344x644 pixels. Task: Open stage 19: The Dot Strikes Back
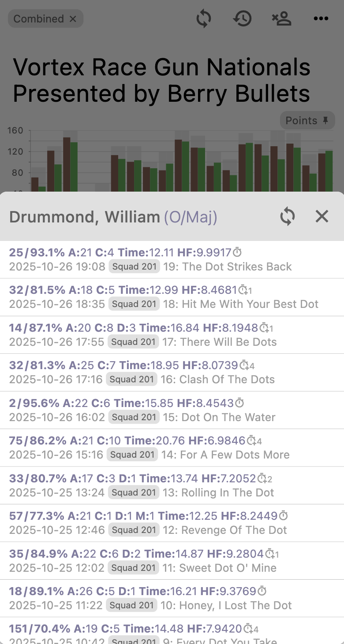point(227,266)
